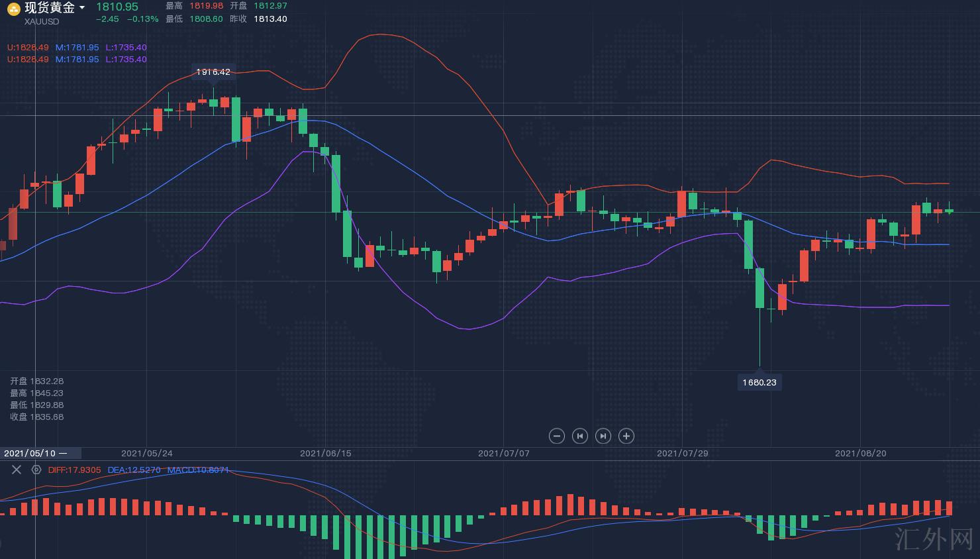Close the MACD indicator panel
Screen dimensions: 980x559
[17, 470]
